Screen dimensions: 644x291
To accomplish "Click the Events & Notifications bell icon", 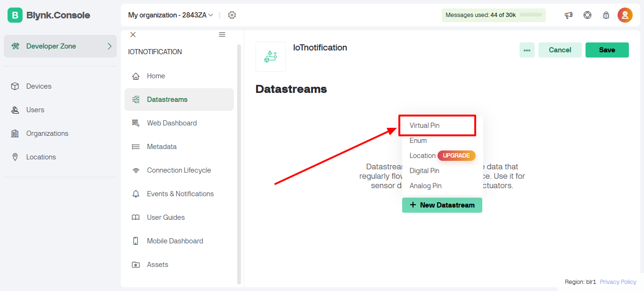I will (136, 194).
